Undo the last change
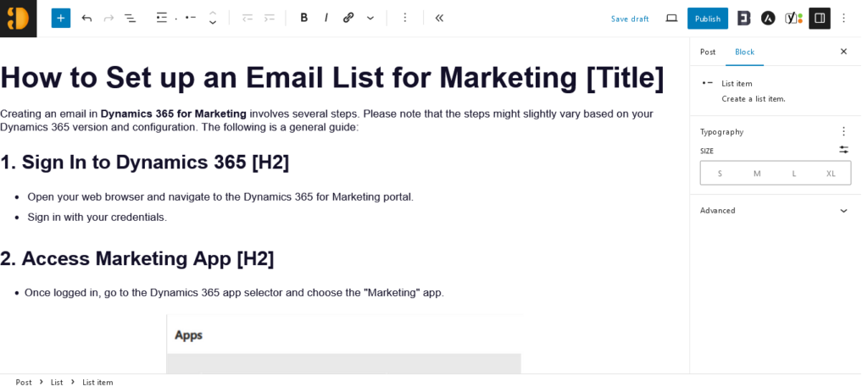 coord(86,19)
